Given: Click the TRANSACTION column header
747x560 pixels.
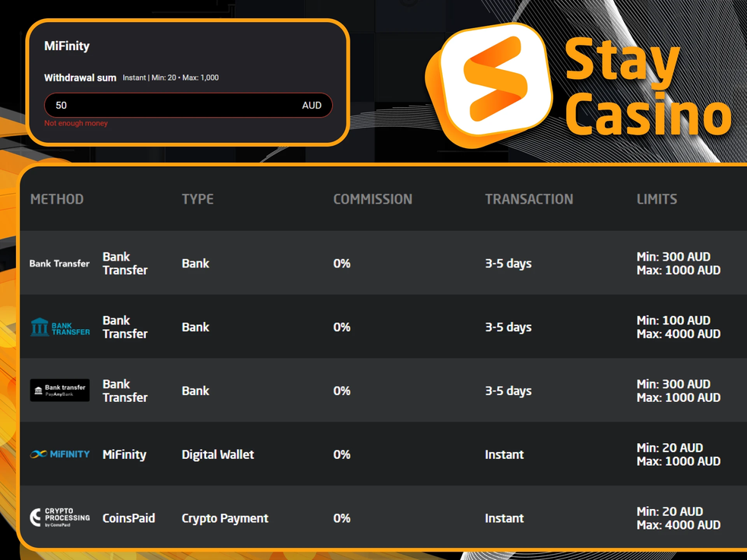Looking at the screenshot, I should click(x=530, y=199).
